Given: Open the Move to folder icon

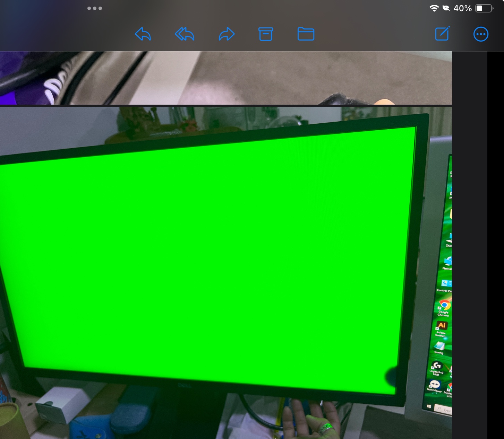Looking at the screenshot, I should tap(306, 34).
